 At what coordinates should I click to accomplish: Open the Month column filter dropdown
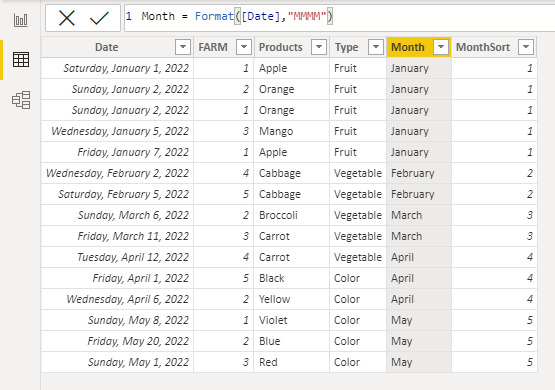coord(441,47)
